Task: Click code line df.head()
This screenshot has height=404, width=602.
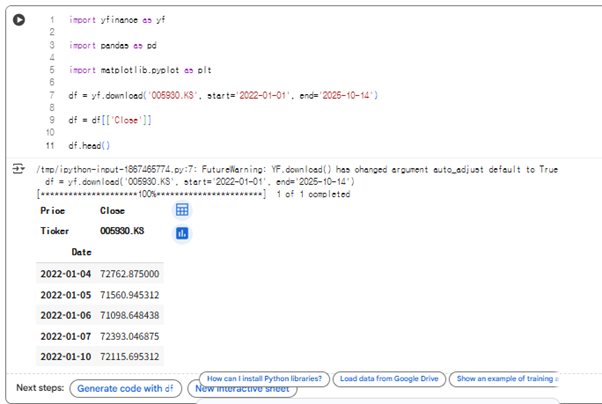Action: [89, 146]
